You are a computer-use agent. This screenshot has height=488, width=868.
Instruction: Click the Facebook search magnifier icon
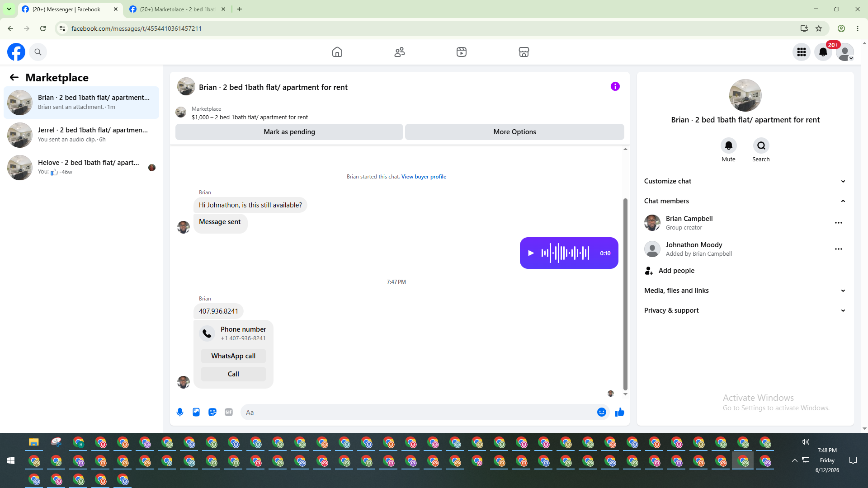38,52
